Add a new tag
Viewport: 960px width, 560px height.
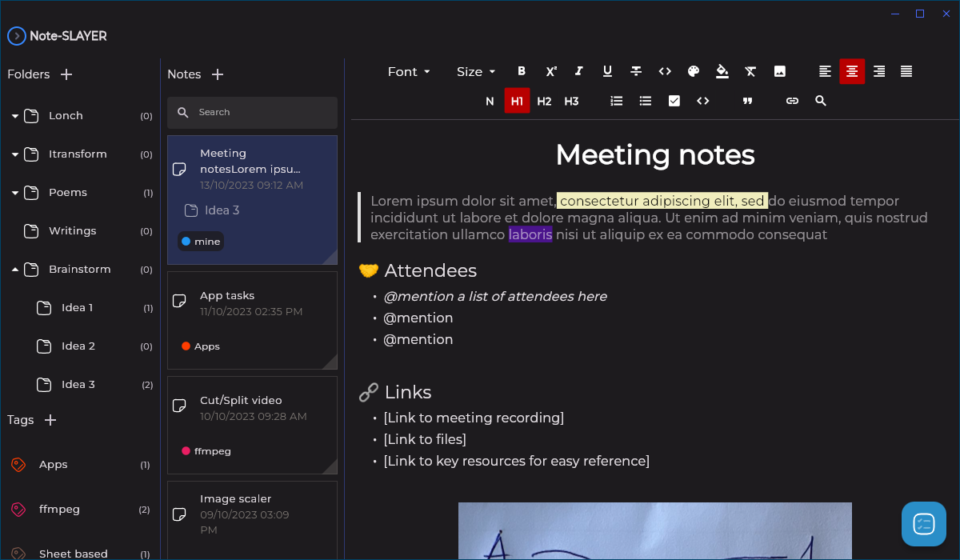50,420
